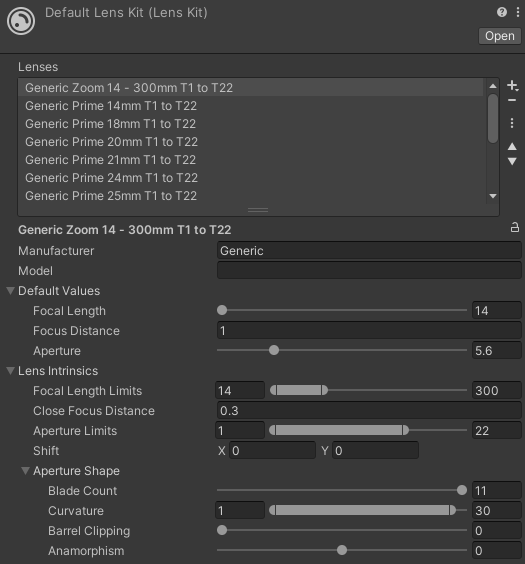Toggle the lock icon beside lens name
The image size is (525, 564).
[x=515, y=227]
